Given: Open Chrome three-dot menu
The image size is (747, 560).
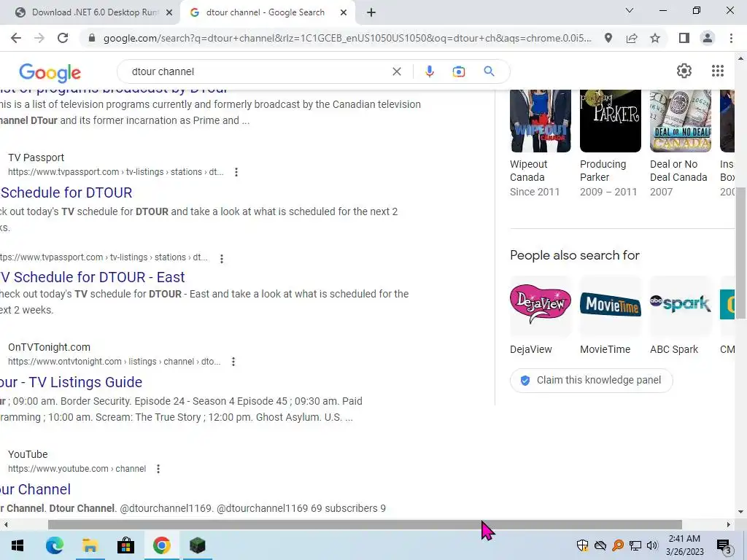Looking at the screenshot, I should pos(731,38).
